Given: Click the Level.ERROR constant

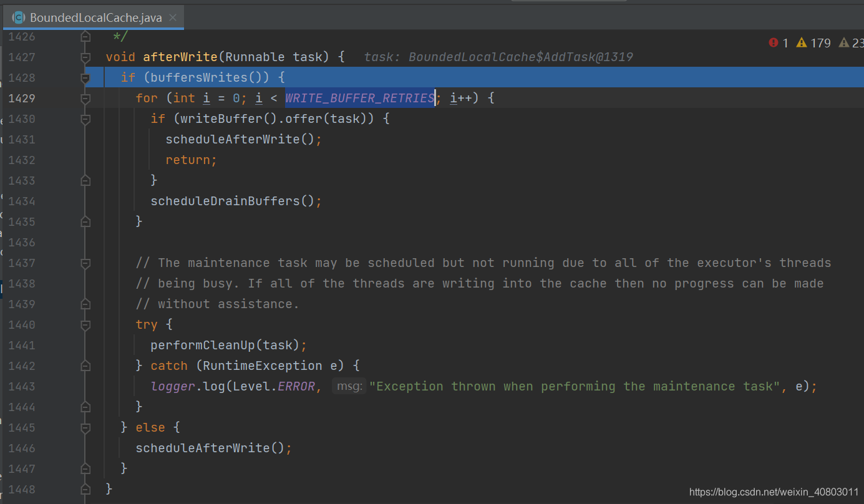Looking at the screenshot, I should (274, 387).
